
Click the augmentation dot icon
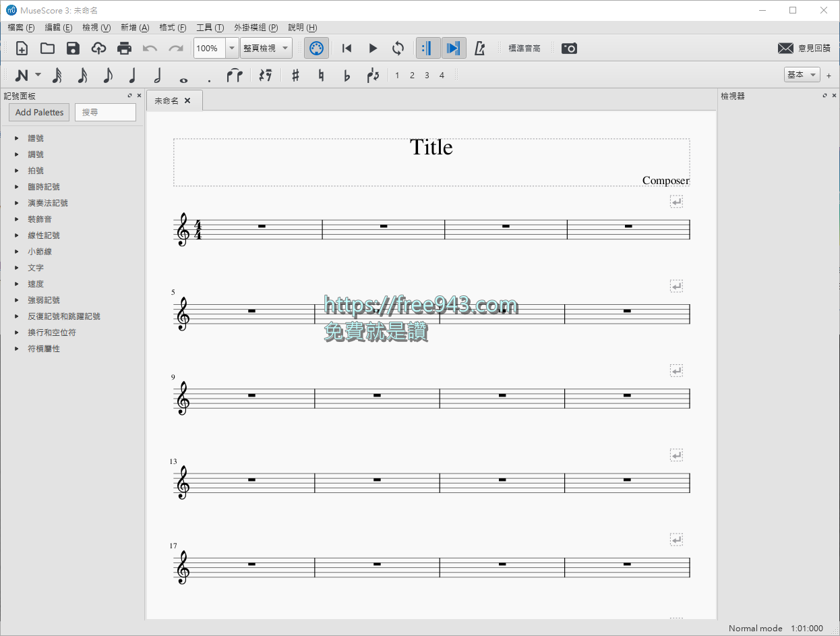pyautogui.click(x=209, y=75)
